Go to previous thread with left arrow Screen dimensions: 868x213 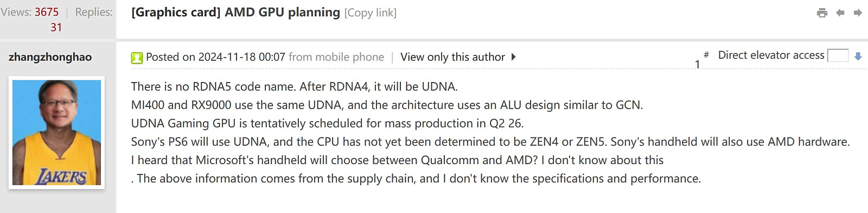pos(840,12)
